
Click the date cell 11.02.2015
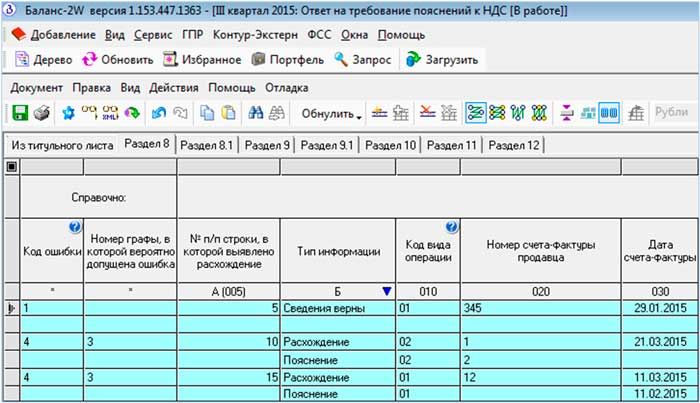coord(659,394)
